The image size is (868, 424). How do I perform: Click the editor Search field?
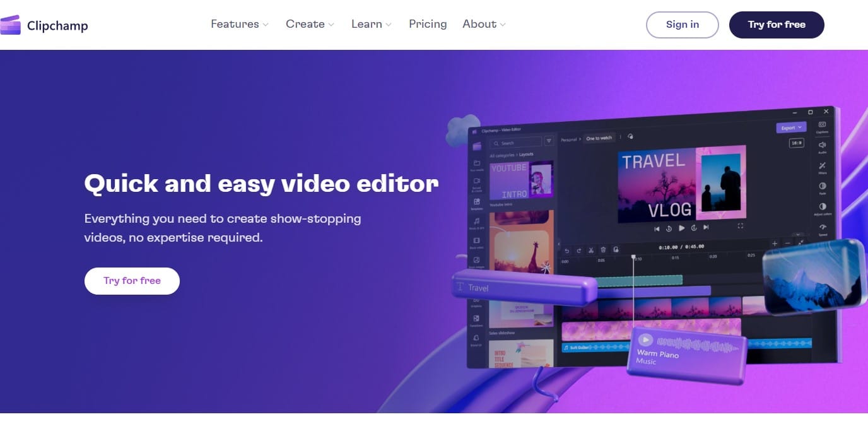(x=516, y=142)
